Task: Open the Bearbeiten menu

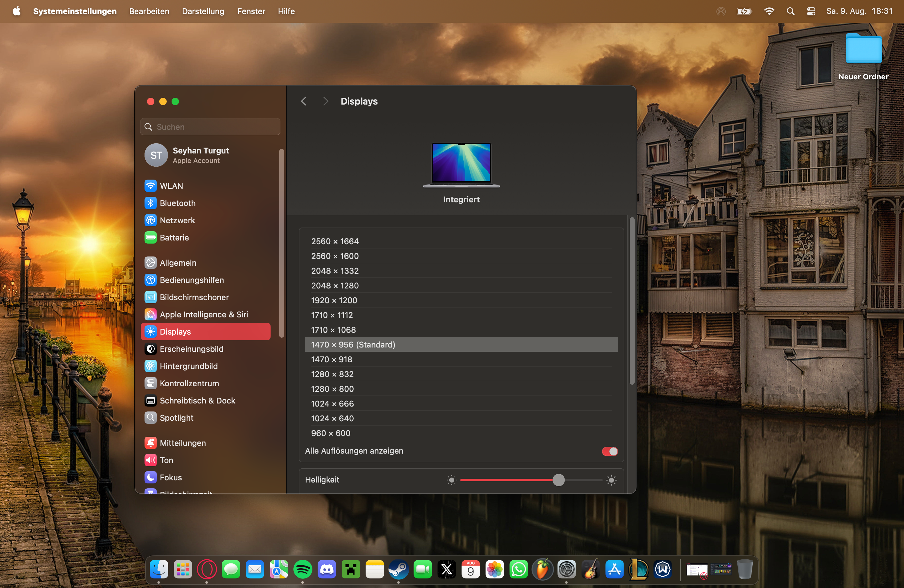Action: point(149,11)
